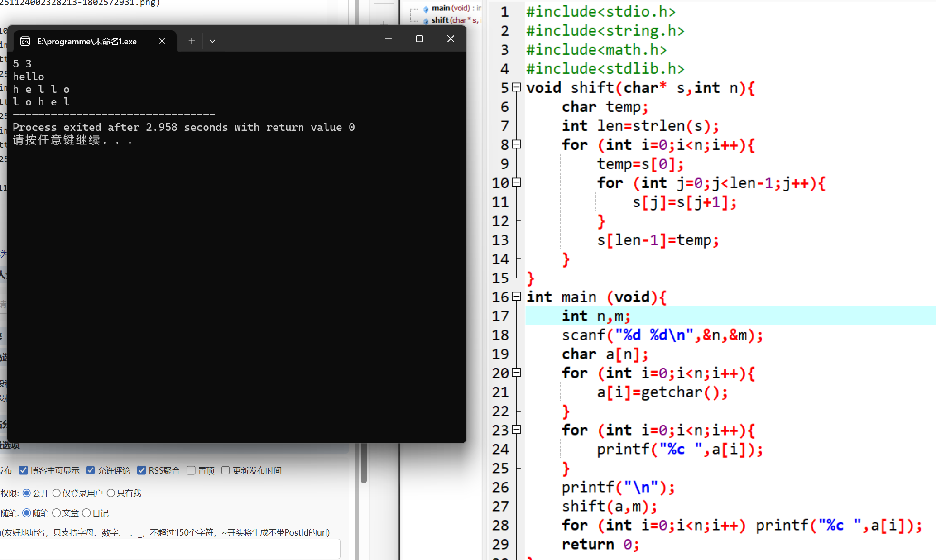Click the friendly URL name input field

click(x=170, y=549)
